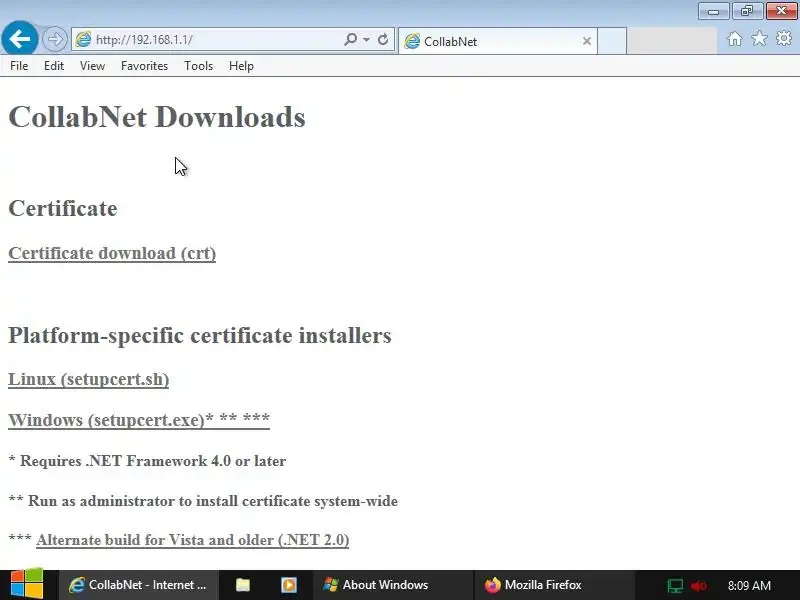Screen dimensions: 800x600
Task: Open Favorites star icon
Action: (759, 39)
